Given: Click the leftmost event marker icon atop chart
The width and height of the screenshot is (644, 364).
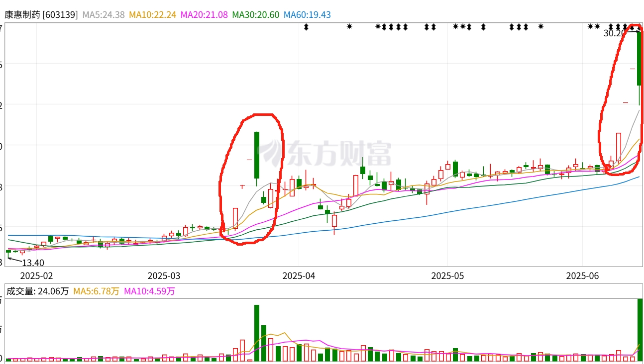Looking at the screenshot, I should click(307, 27).
